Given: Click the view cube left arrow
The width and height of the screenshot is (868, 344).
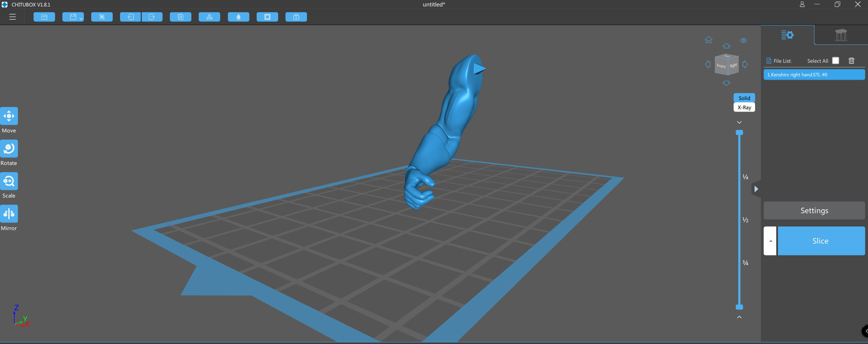Looking at the screenshot, I should point(708,64).
